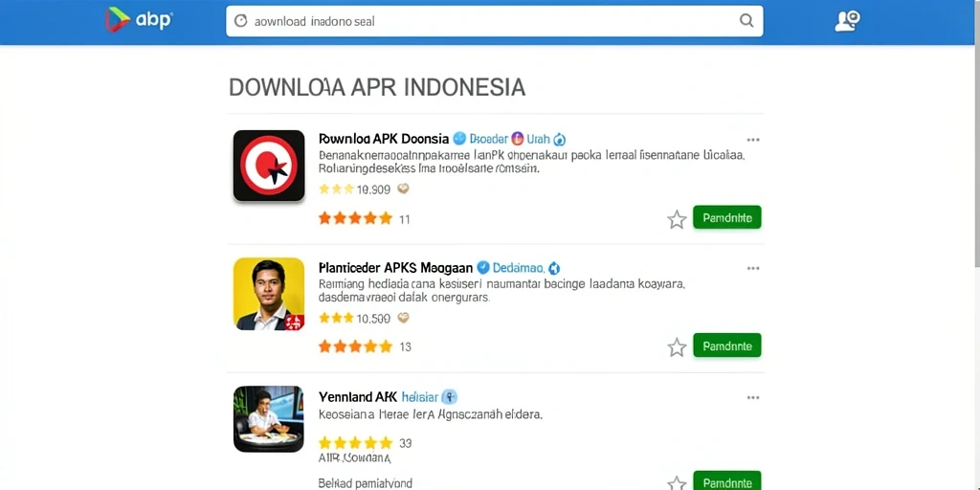Image resolution: width=980 pixels, height=490 pixels.
Task: Open the Yennland APK app thumbnail
Action: (269, 419)
